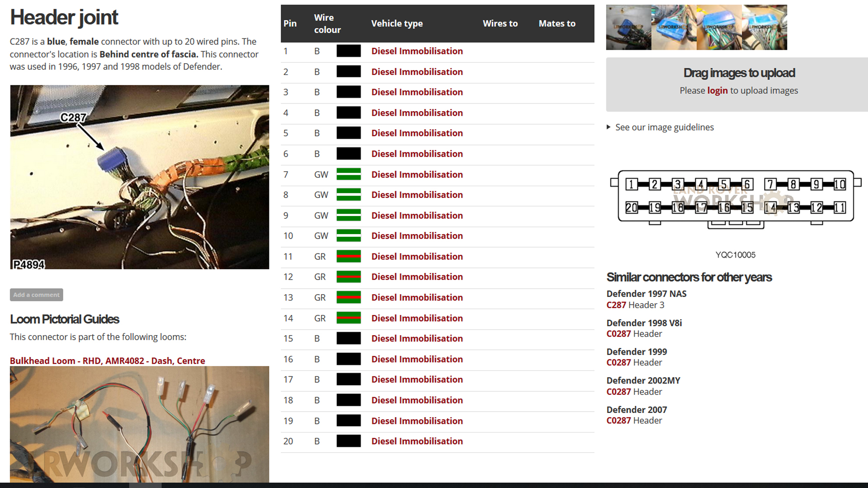Click green-red swatch for pin 11
This screenshot has height=488, width=868.
tap(349, 257)
